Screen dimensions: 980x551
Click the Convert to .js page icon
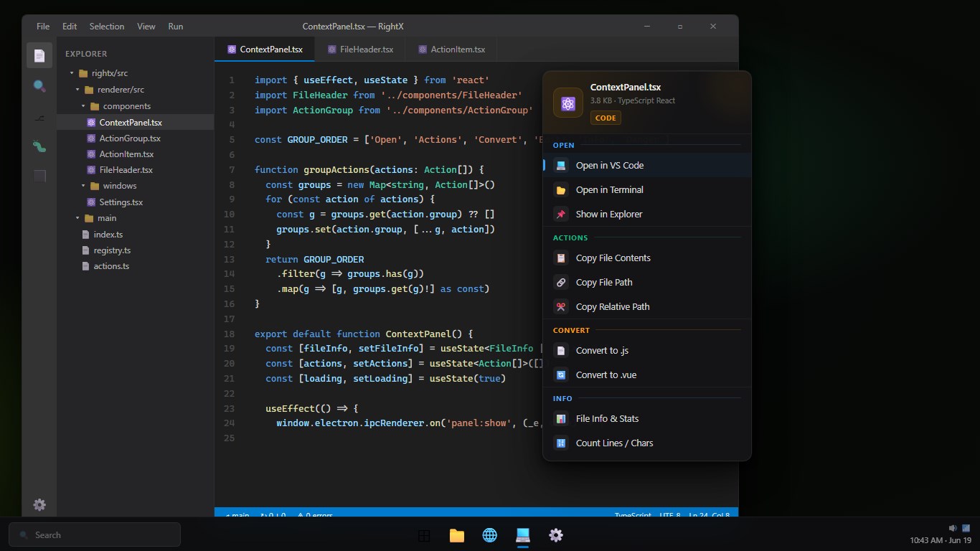(561, 350)
